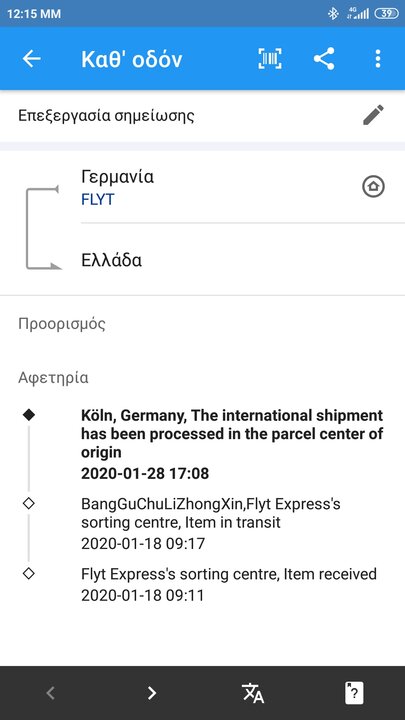405x720 pixels.
Task: Tap the Γερμανία origin country label
Action: click(x=118, y=177)
